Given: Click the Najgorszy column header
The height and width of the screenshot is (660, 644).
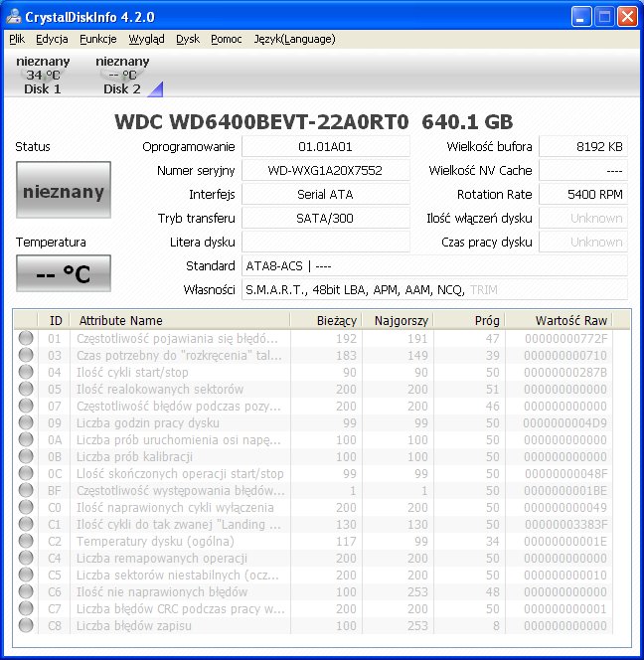Looking at the screenshot, I should (398, 320).
